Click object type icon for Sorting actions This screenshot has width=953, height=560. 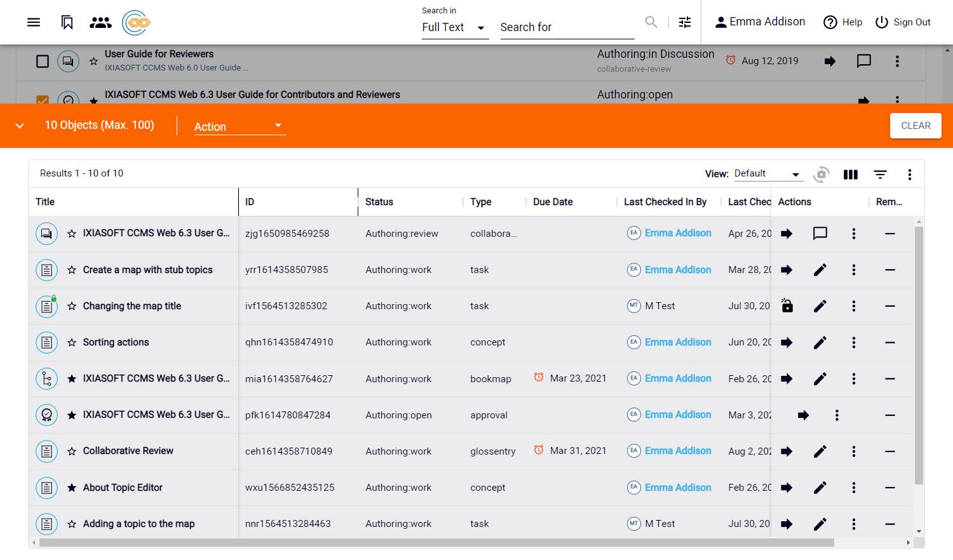(x=47, y=342)
